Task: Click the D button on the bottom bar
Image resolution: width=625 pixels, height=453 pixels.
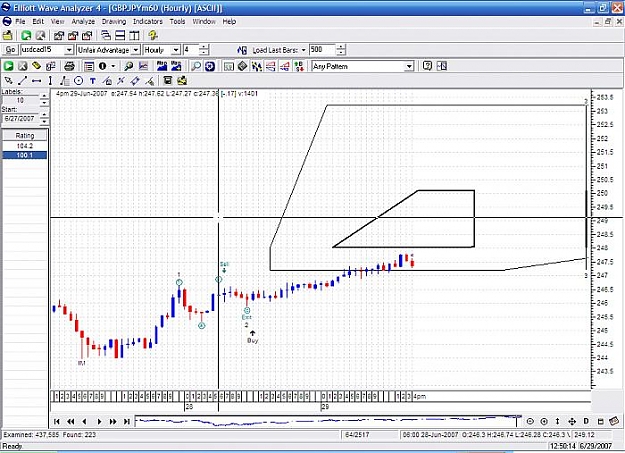Action: point(586,421)
